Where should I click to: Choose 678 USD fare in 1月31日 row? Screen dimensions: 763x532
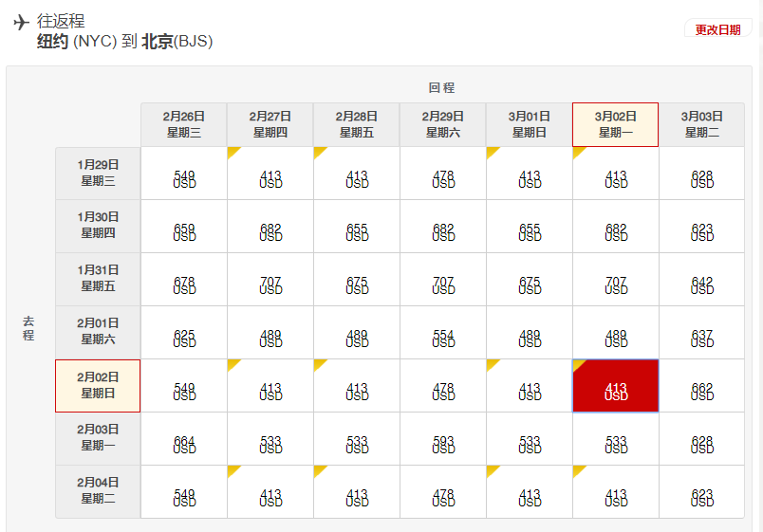[184, 279]
